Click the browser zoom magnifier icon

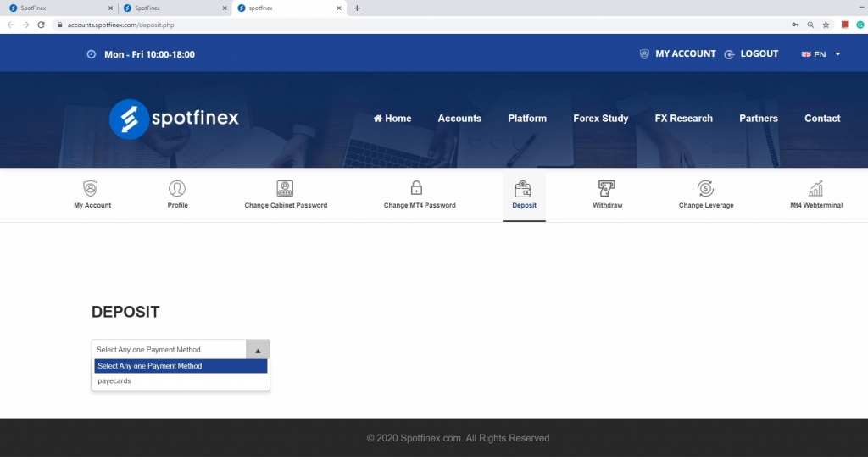point(810,25)
